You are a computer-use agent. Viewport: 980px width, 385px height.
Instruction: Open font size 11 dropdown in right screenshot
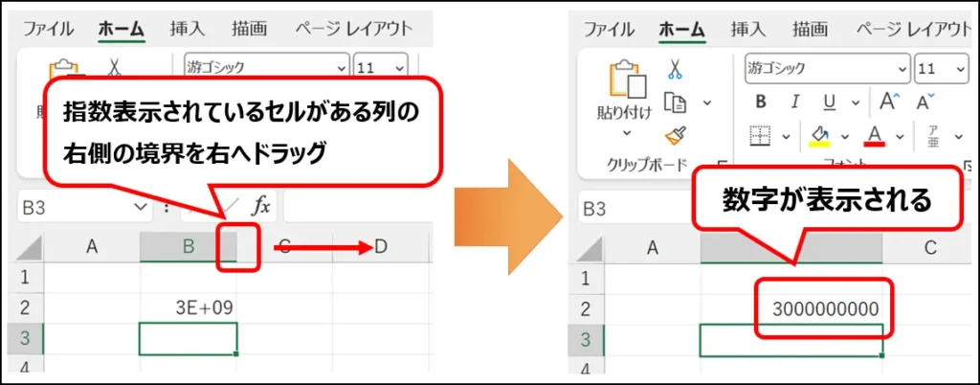[961, 68]
